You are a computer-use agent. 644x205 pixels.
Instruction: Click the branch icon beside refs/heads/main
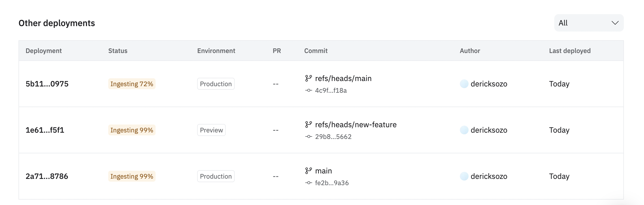(x=308, y=78)
